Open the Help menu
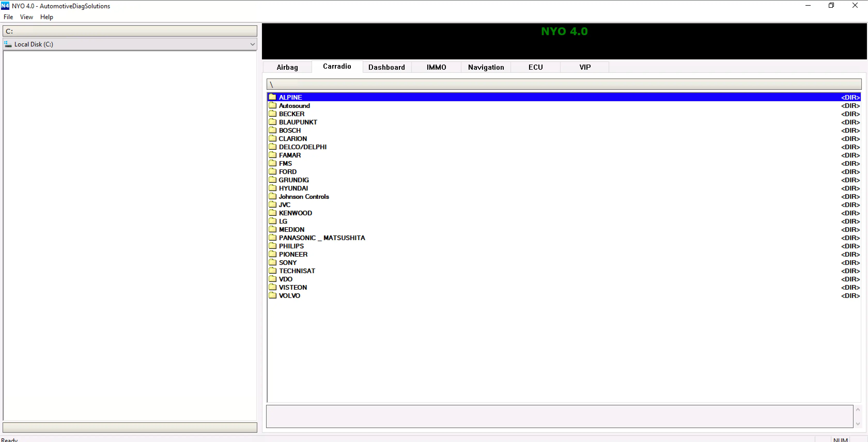The image size is (868, 442). (x=47, y=17)
